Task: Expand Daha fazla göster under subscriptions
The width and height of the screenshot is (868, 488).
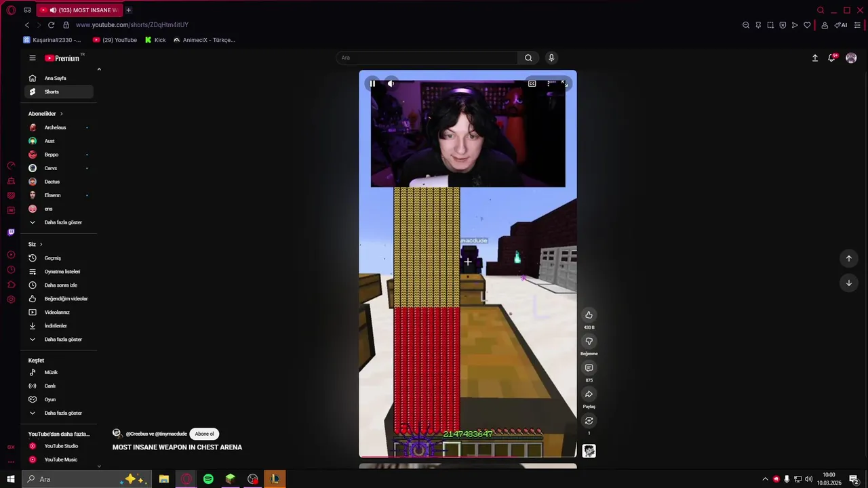Action: point(59,222)
